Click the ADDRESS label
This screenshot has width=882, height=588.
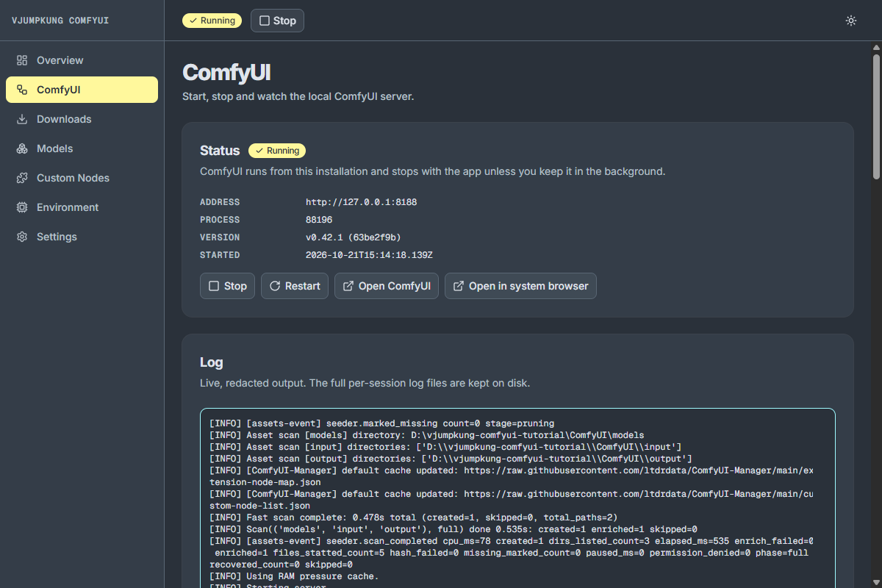[x=220, y=202]
